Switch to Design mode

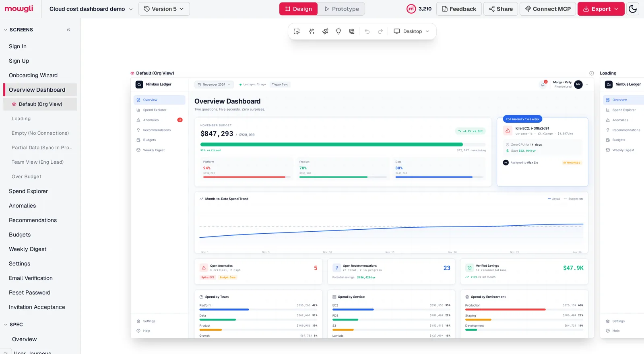click(x=299, y=9)
